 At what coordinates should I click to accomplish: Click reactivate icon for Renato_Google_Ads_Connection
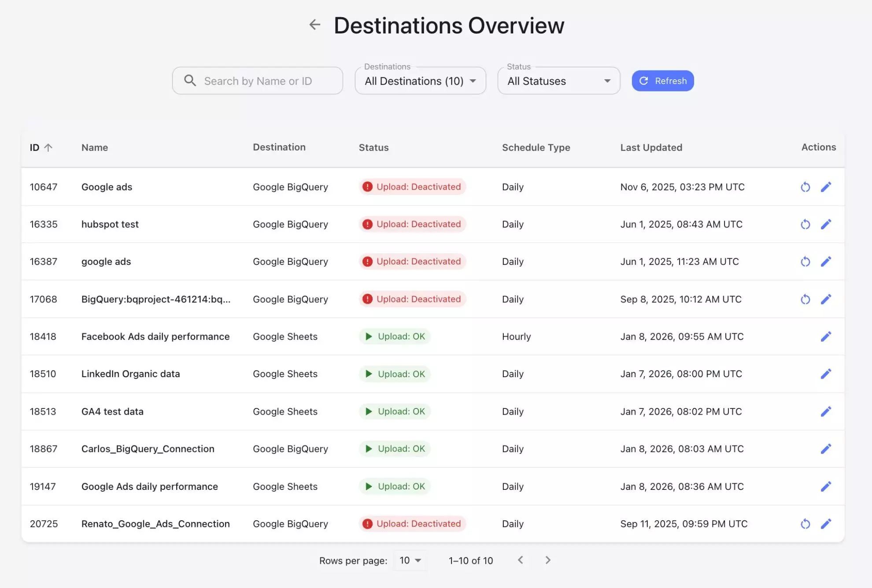(x=805, y=524)
